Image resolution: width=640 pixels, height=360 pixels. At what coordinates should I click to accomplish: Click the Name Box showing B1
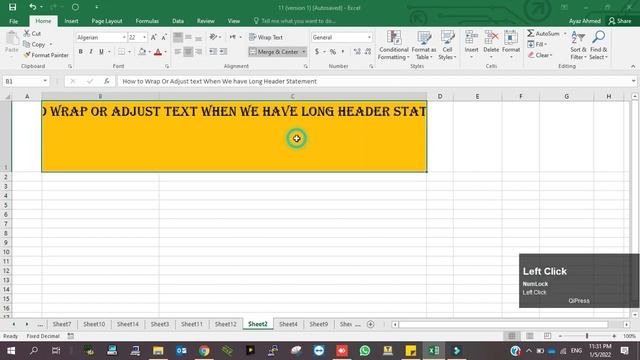coord(22,81)
